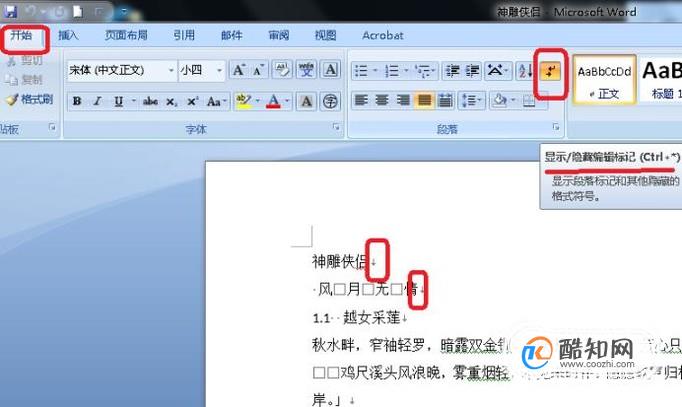
Task: Click the character border A icon
Action: coord(331,70)
